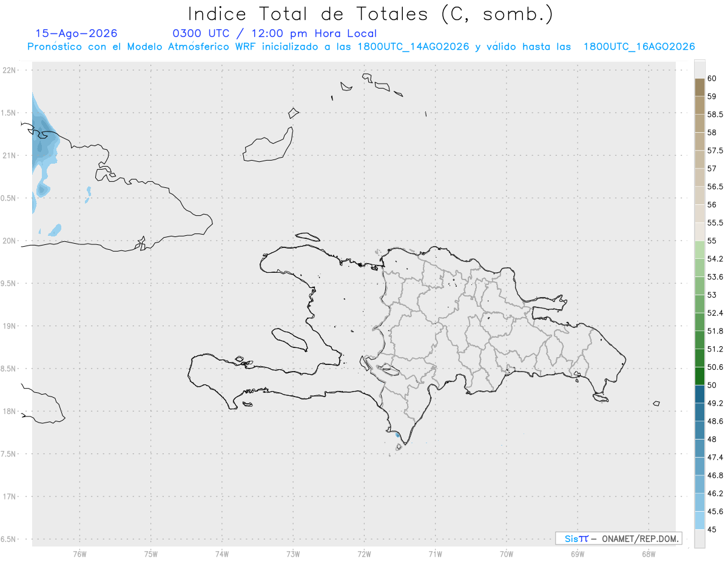Click the legend value '53.6'
Image resolution: width=728 pixels, height=562 pixels.
point(715,277)
